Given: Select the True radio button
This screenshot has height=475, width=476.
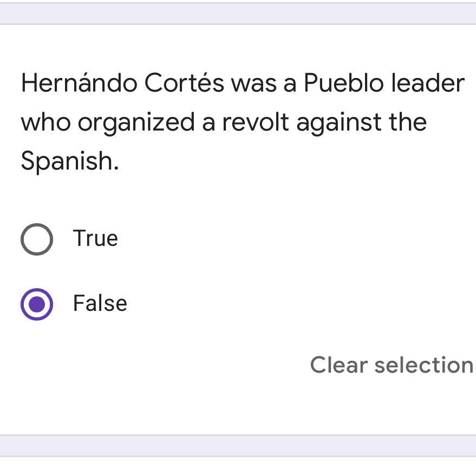Looking at the screenshot, I should (x=37, y=239).
